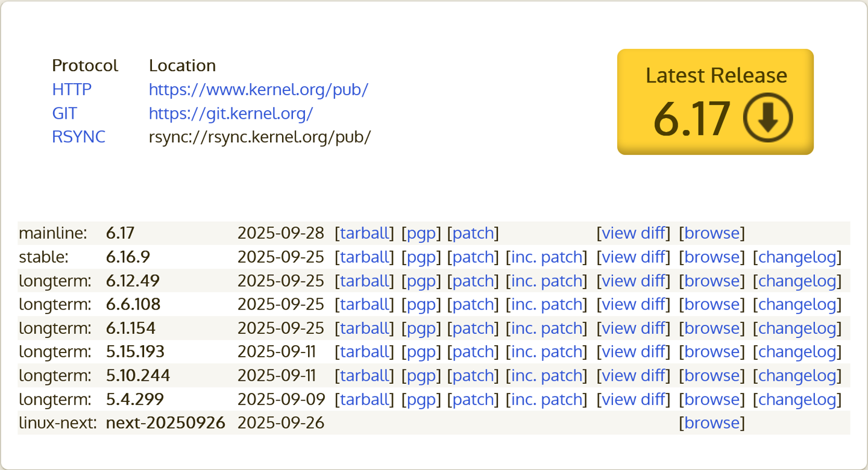Visit https://git.kernel.org/
Screen dimensions: 868x470
[230, 113]
